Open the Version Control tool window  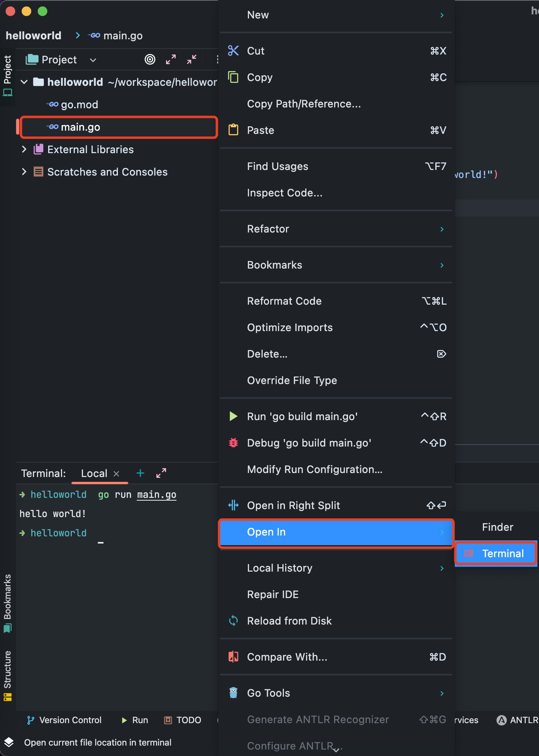64,720
